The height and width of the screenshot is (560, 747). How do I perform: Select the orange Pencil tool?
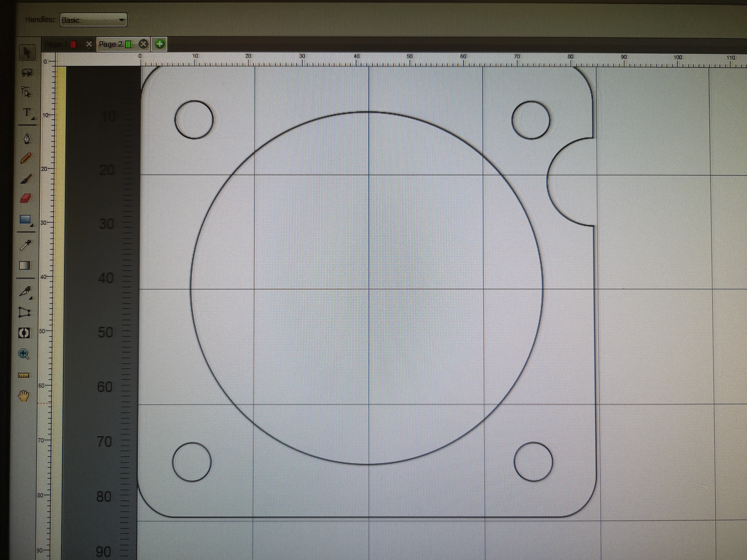click(x=26, y=158)
